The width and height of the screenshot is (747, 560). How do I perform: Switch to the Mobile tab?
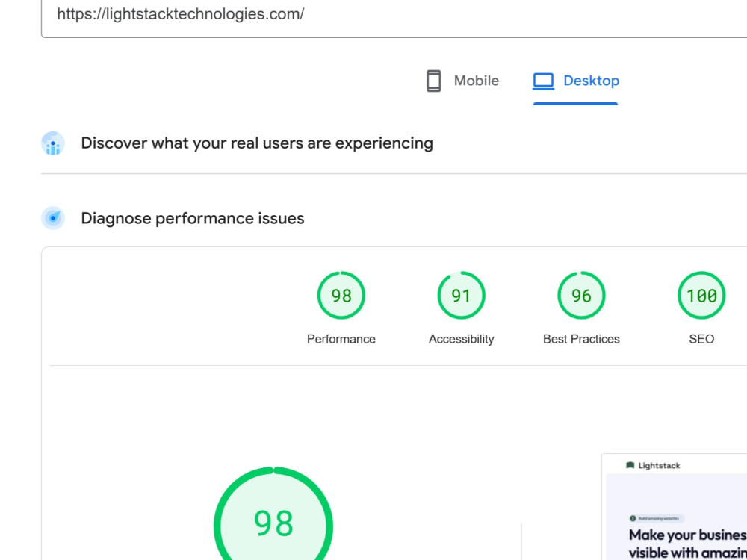462,81
